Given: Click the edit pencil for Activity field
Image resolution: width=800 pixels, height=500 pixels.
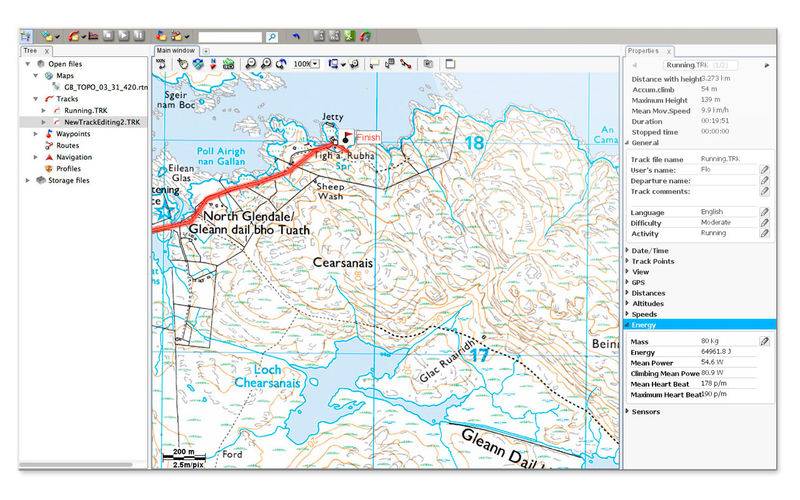Looking at the screenshot, I should (x=764, y=233).
